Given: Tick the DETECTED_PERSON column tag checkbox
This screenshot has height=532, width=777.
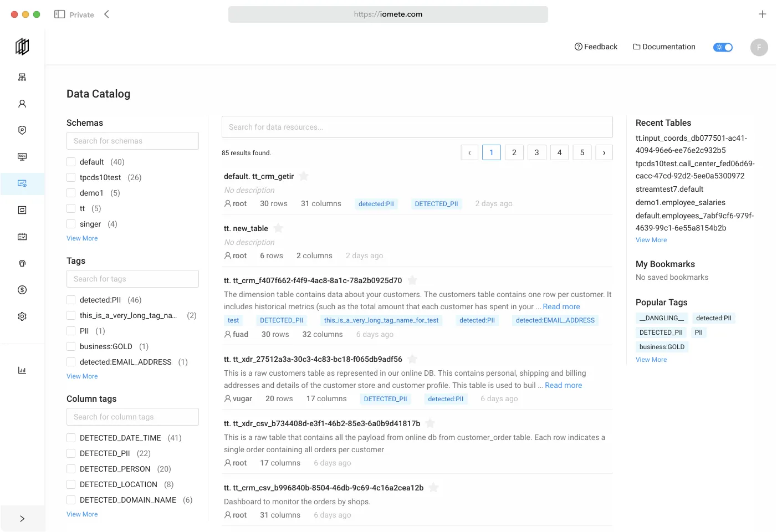Looking at the screenshot, I should (71, 469).
